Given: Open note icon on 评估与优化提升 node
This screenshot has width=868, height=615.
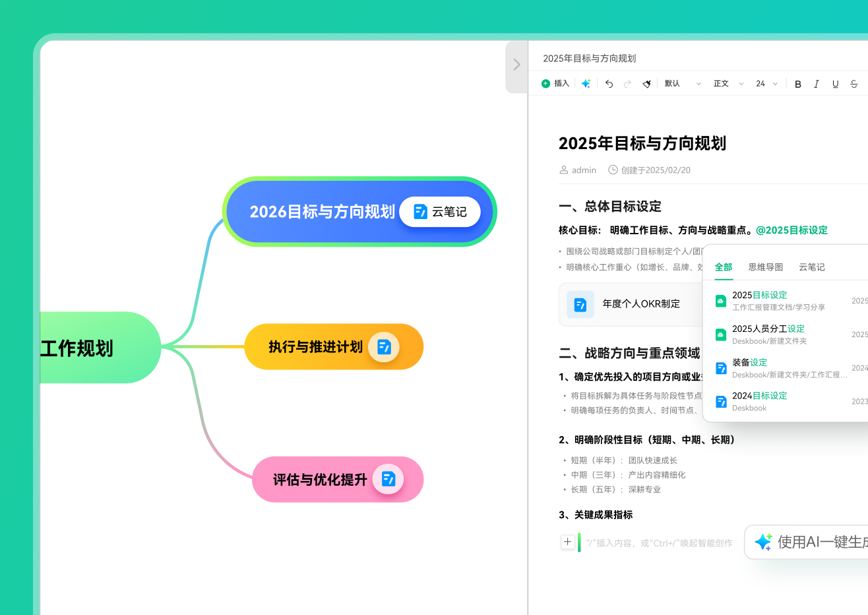Looking at the screenshot, I should point(388,479).
